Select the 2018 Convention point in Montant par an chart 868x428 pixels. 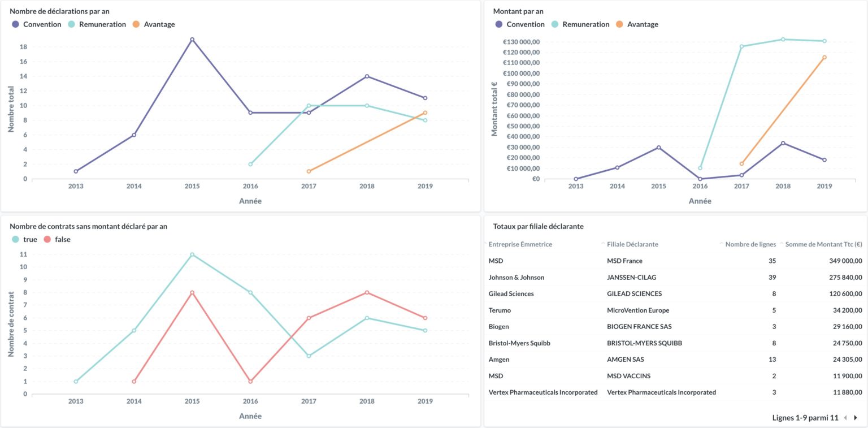click(783, 143)
